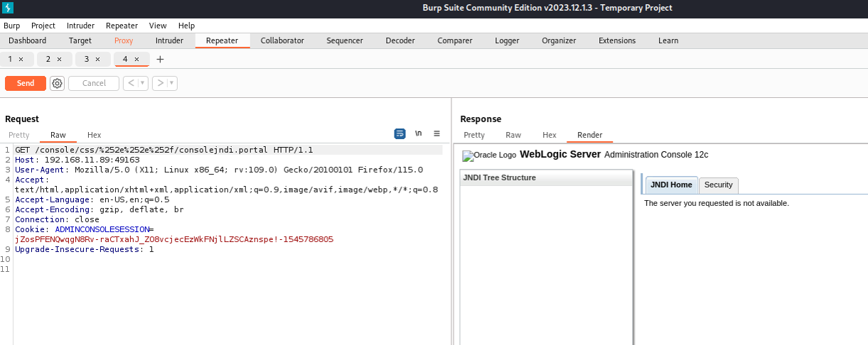Switch to Proxy tab
Viewport: 868px width, 345px height.
(x=124, y=40)
